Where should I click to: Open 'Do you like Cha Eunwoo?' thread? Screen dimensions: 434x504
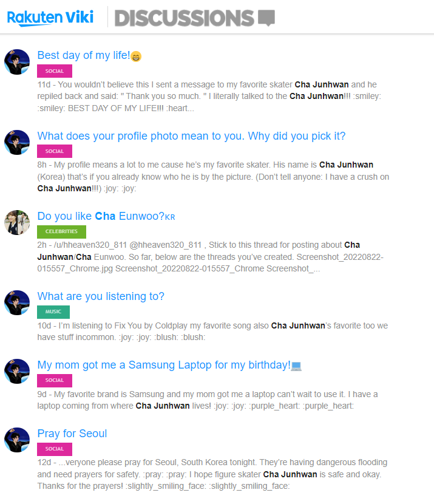point(101,216)
